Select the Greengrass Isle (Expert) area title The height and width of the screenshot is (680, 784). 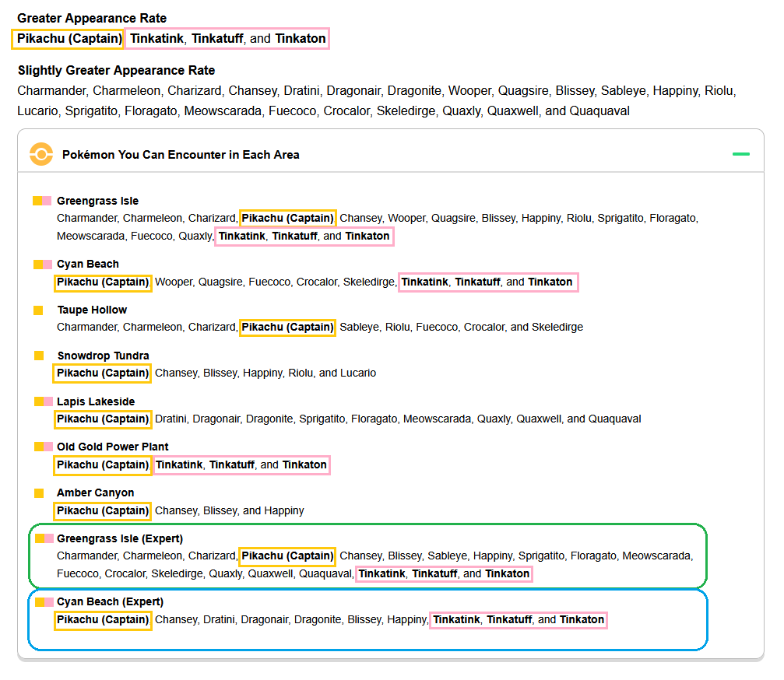[x=120, y=538]
